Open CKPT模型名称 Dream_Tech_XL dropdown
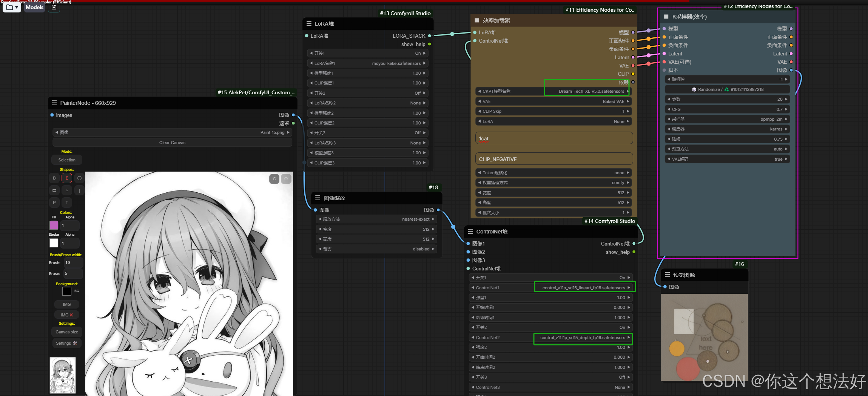This screenshot has width=868, height=396. [x=553, y=91]
